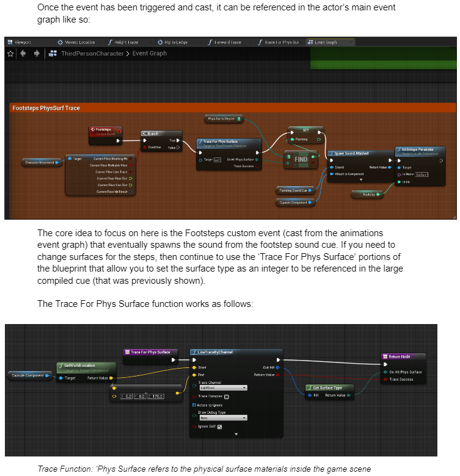Click the forward navigation arrow in graph toolbar
Image resolution: width=460 pixels, height=476 pixels.
pos(37,54)
